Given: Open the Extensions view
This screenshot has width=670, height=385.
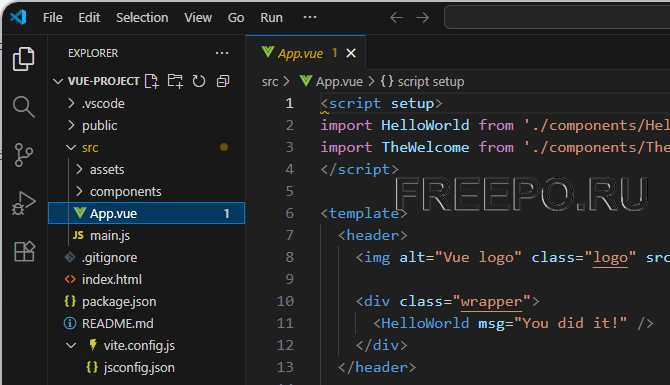Looking at the screenshot, I should click(x=24, y=251).
